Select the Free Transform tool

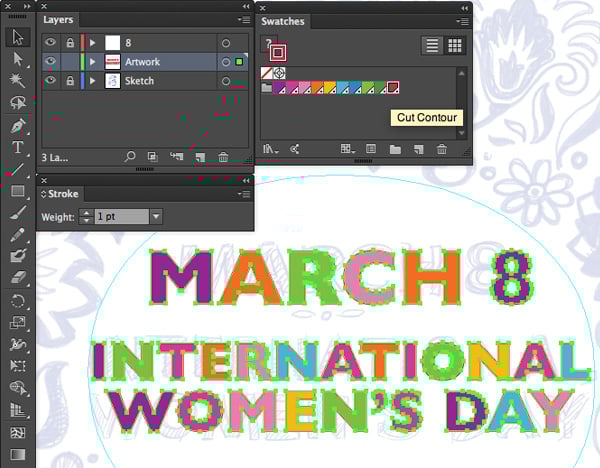pyautogui.click(x=18, y=366)
